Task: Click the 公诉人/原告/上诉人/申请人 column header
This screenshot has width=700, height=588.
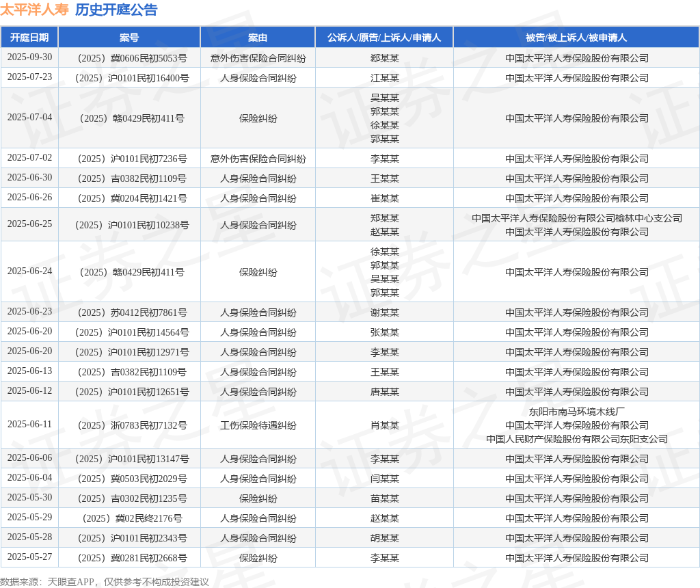Action: (384, 38)
